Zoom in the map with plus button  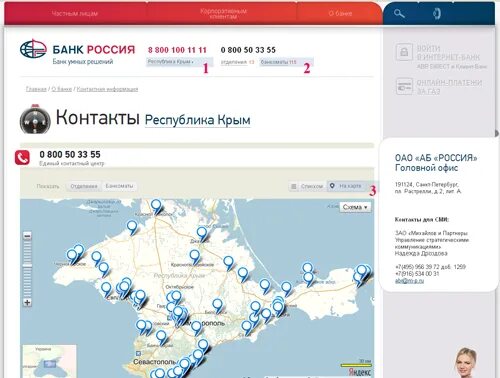click(x=27, y=303)
